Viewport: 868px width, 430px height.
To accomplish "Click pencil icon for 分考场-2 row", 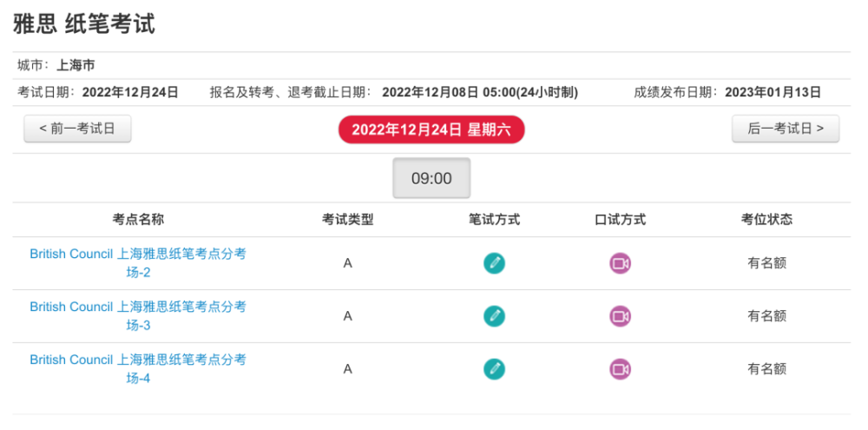I will tap(494, 263).
